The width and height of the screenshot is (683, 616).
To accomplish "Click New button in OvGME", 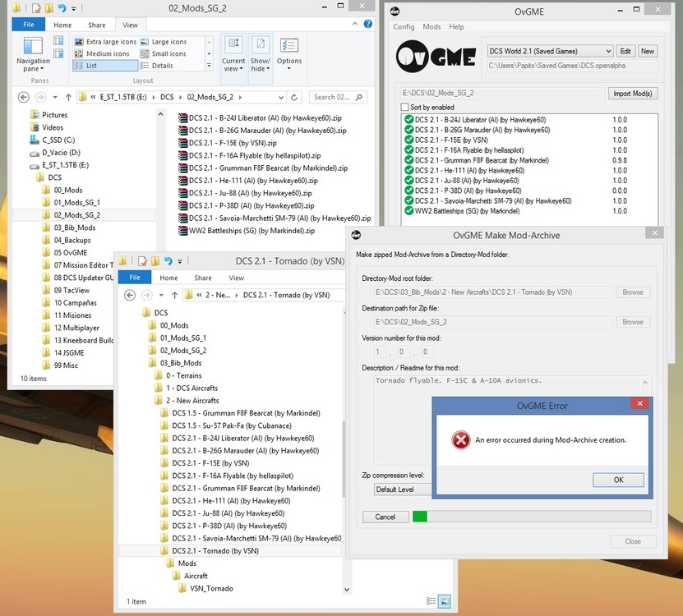I will click(648, 51).
